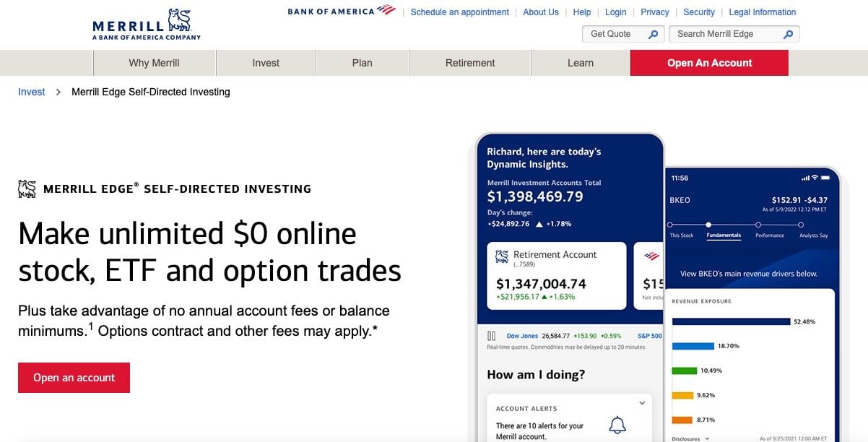Click the Retirement Account card

click(x=556, y=276)
